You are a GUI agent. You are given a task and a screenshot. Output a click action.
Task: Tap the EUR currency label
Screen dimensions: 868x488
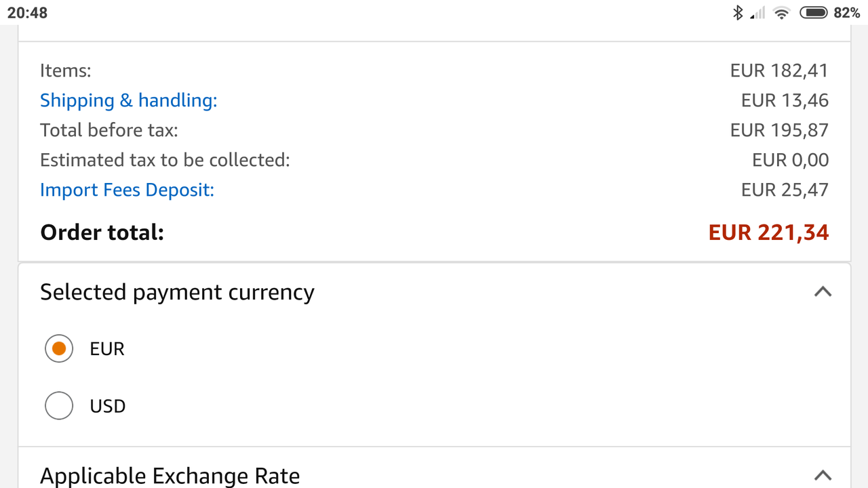click(107, 349)
